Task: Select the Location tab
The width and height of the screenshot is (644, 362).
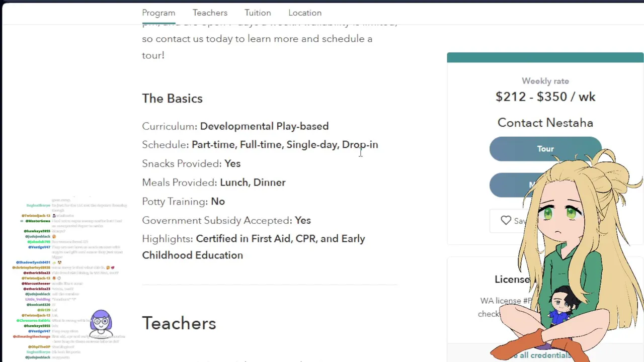Action: (305, 13)
